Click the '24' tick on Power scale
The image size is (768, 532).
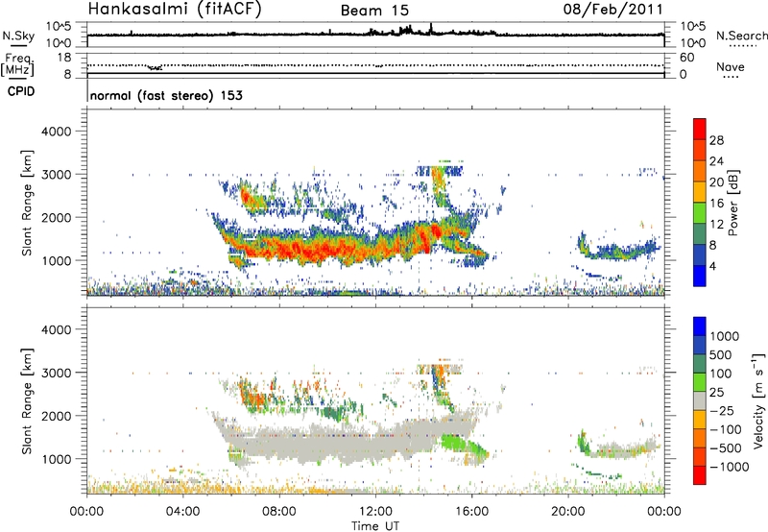tap(716, 161)
